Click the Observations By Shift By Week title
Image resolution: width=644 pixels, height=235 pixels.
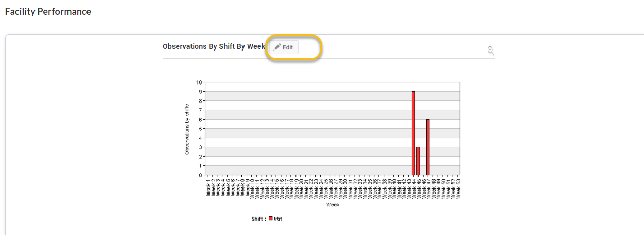pyautogui.click(x=214, y=46)
